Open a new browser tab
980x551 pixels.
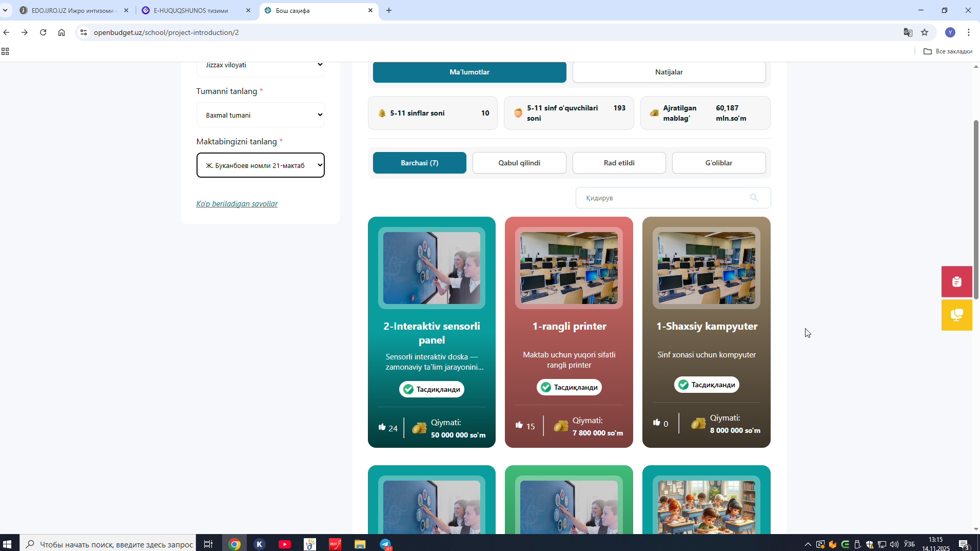point(389,10)
